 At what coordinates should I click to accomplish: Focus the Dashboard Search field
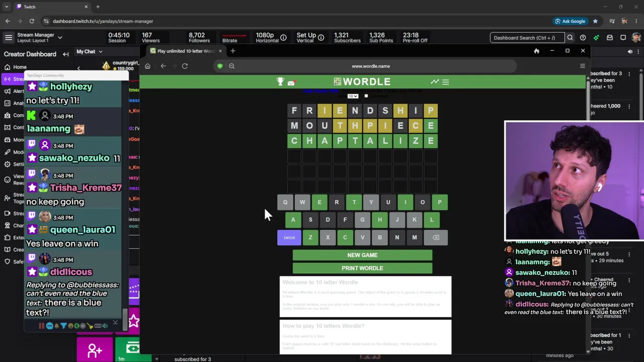(x=527, y=38)
